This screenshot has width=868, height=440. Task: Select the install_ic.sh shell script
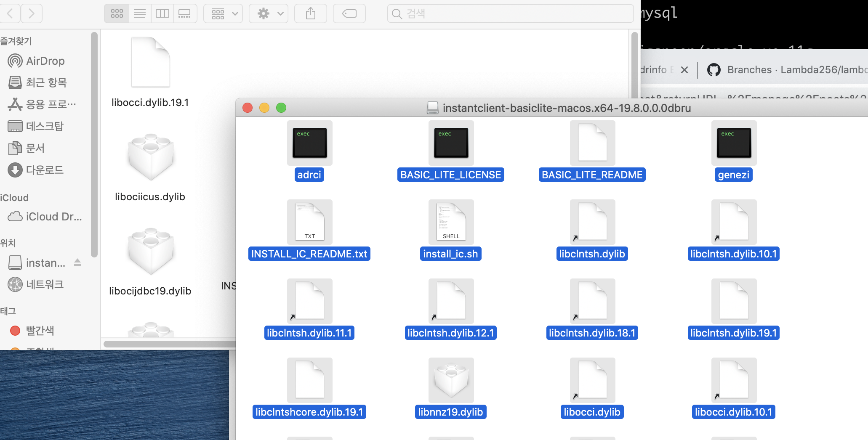451,230
